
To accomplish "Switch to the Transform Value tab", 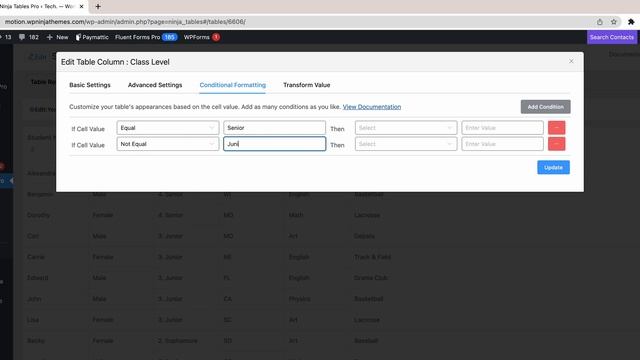I will [x=307, y=85].
